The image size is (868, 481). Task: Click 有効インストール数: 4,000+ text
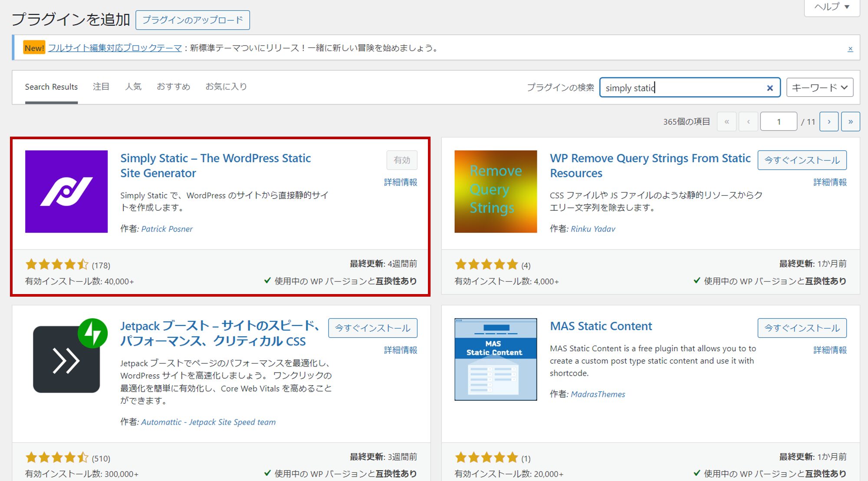pyautogui.click(x=506, y=281)
